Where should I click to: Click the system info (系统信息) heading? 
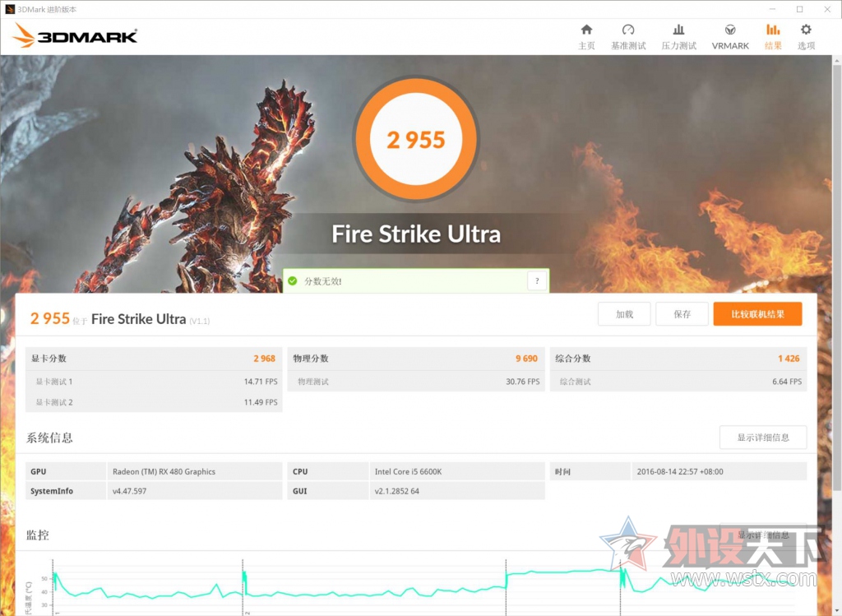(49, 438)
